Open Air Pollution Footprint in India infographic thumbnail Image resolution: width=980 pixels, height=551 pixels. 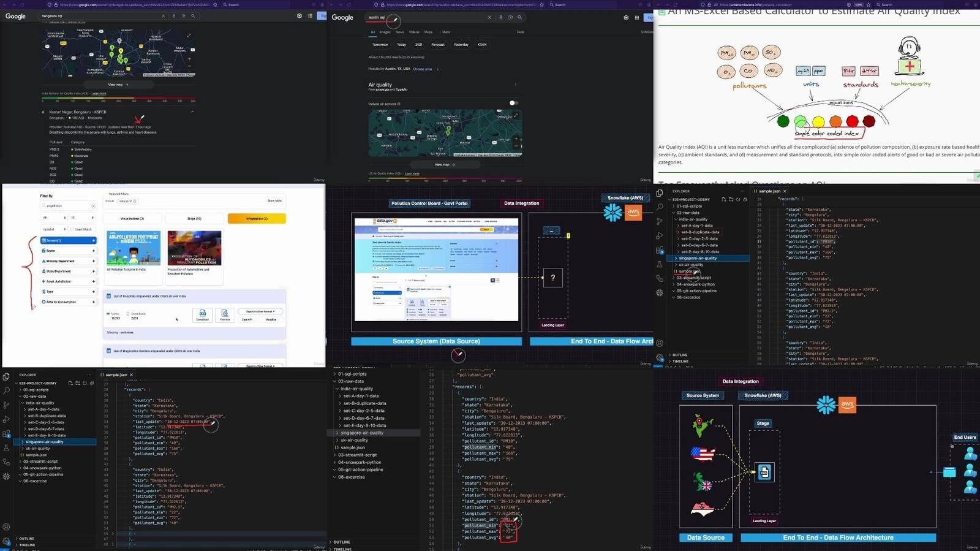(x=134, y=248)
